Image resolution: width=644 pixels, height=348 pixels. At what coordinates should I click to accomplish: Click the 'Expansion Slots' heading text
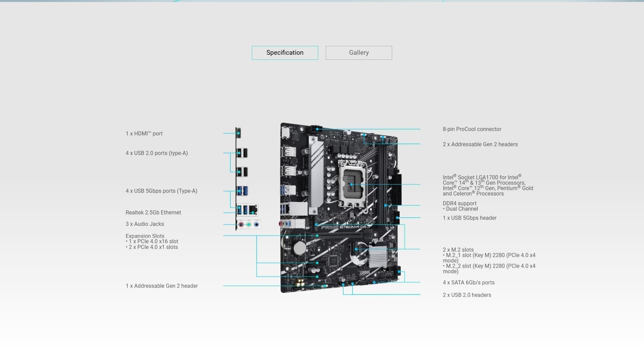145,236
